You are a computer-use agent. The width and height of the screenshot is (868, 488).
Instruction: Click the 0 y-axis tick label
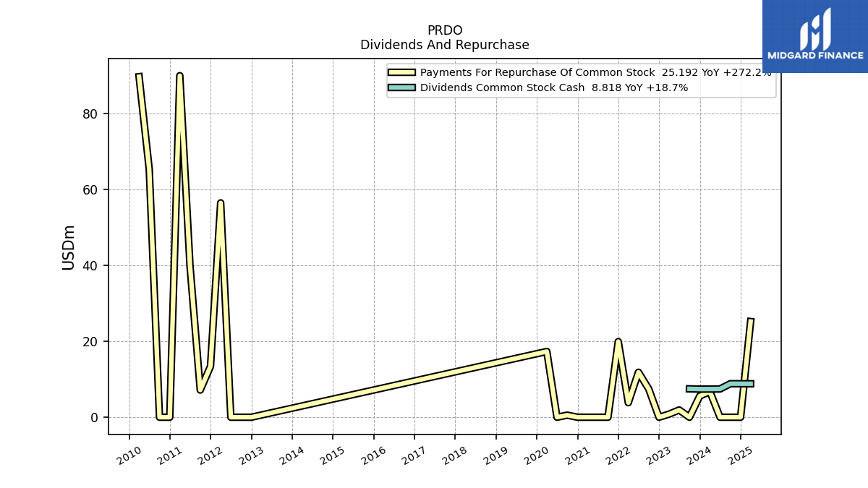tap(94, 418)
